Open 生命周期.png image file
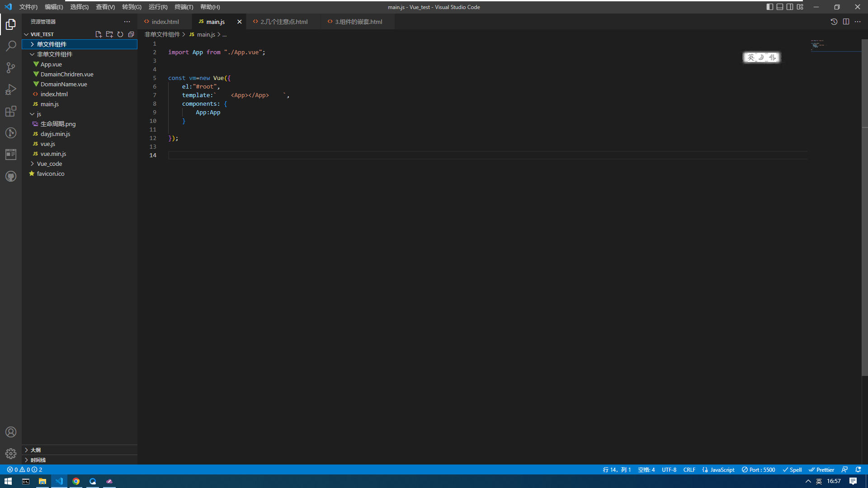Viewport: 868px width, 488px height. point(80,124)
